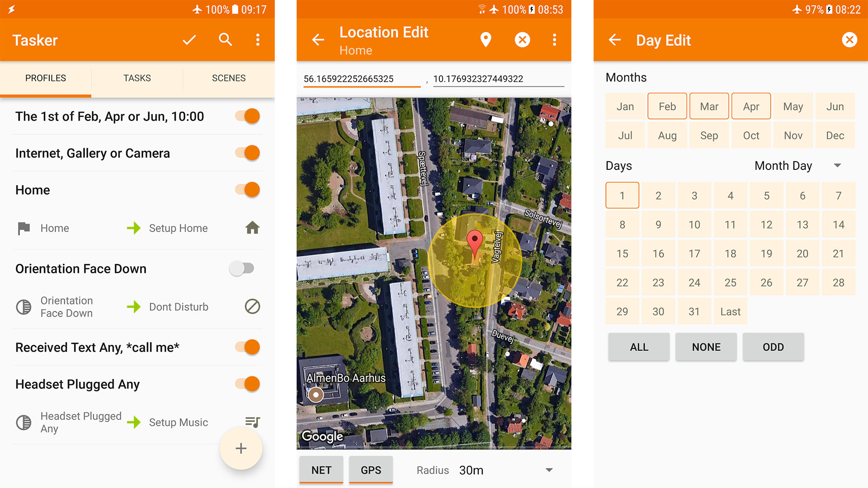Image resolution: width=868 pixels, height=488 pixels.
Task: Open Location Edit overflow menu
Action: tap(554, 40)
